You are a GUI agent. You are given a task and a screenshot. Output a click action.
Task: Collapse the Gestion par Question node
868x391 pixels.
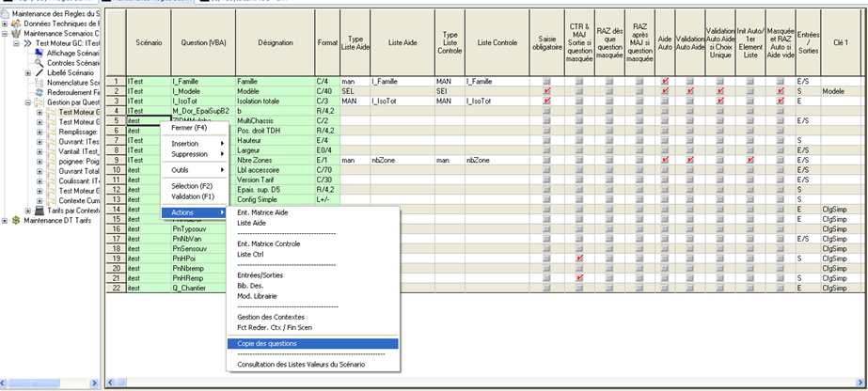tap(27, 102)
